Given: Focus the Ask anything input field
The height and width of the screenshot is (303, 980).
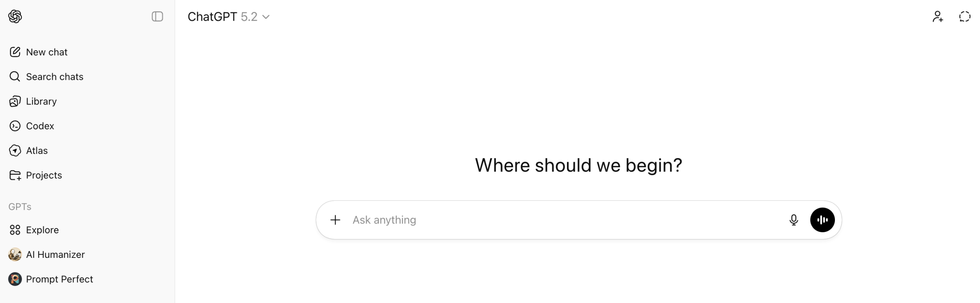Looking at the screenshot, I should click(x=555, y=220).
